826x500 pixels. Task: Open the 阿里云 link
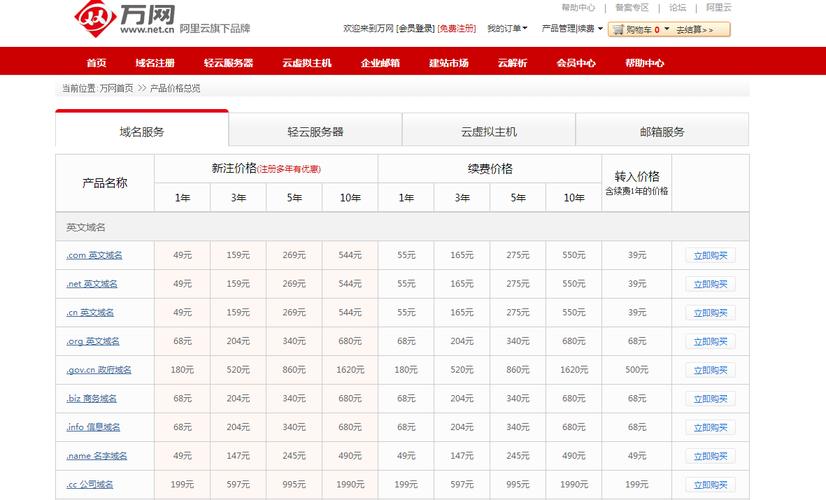(x=719, y=7)
